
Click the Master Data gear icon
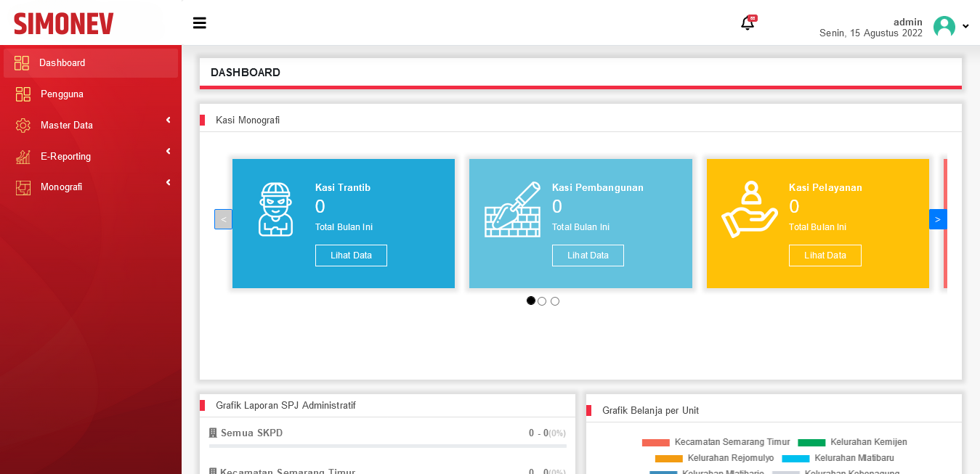point(23,125)
